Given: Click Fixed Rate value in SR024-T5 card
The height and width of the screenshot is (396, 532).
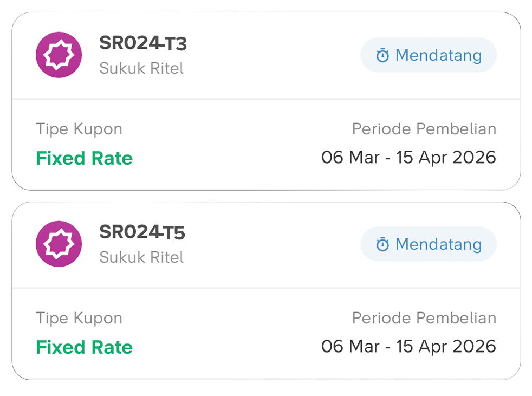Looking at the screenshot, I should coord(84,347).
